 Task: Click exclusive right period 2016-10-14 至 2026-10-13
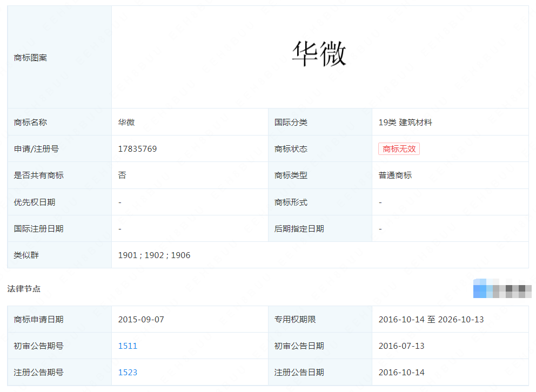(431, 319)
